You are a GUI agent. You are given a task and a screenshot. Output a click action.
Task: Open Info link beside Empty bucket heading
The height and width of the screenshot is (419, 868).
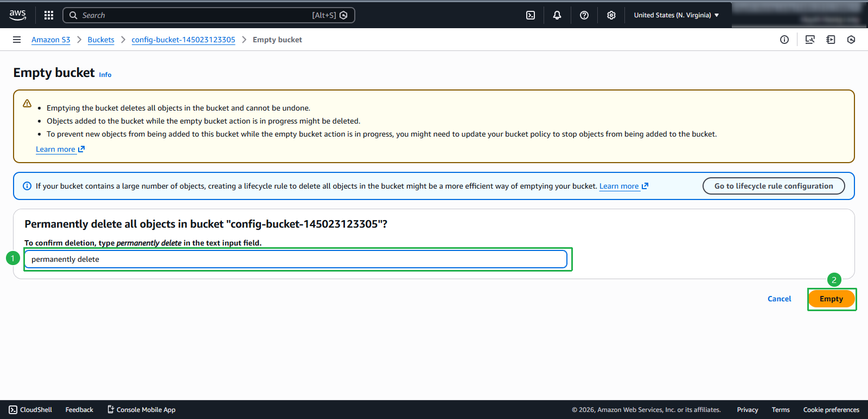click(x=105, y=75)
